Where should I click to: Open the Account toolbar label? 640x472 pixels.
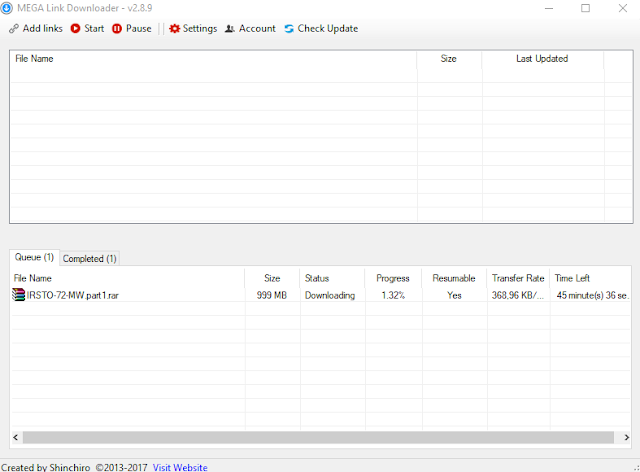(257, 29)
